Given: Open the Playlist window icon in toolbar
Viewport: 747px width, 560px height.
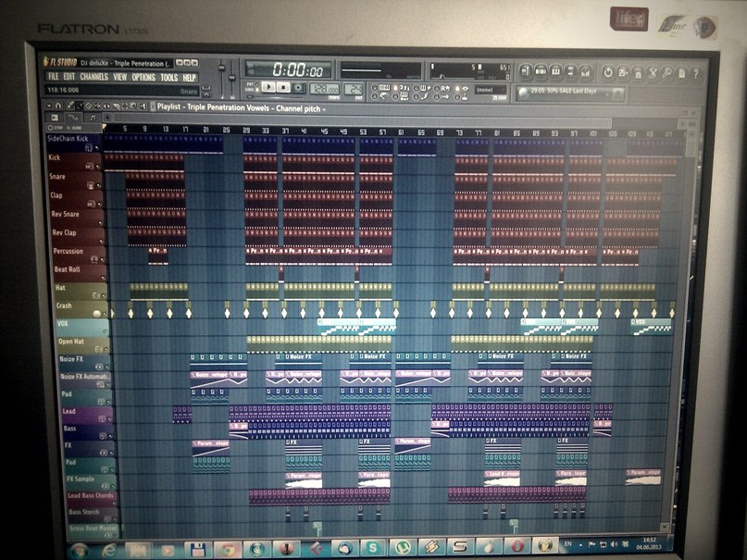Looking at the screenshot, I should pos(526,72).
